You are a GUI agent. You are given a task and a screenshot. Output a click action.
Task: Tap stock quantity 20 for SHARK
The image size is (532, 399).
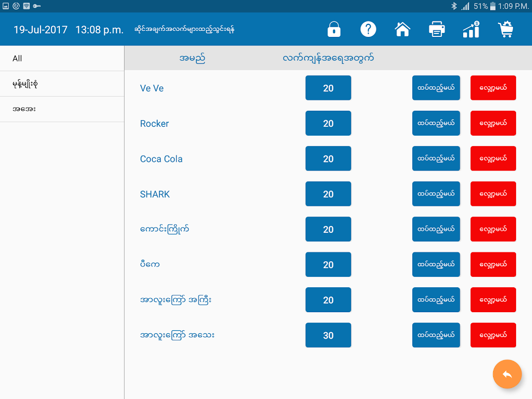tap(328, 194)
